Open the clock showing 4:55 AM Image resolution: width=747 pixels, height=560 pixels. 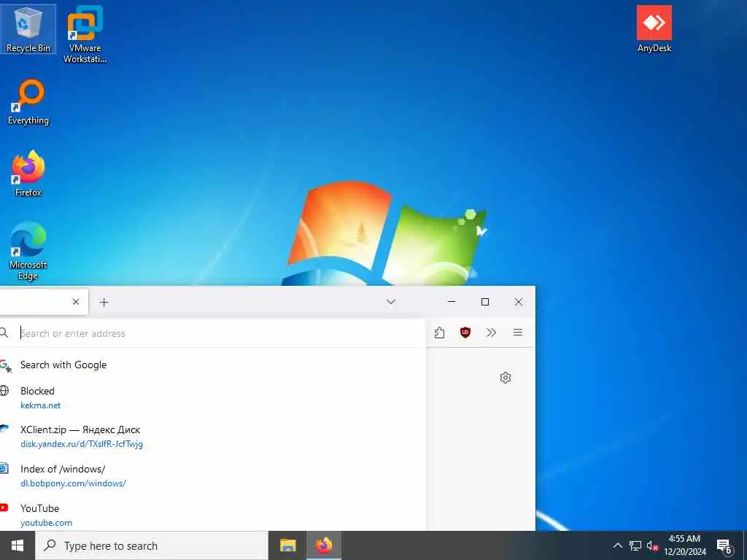tap(685, 545)
